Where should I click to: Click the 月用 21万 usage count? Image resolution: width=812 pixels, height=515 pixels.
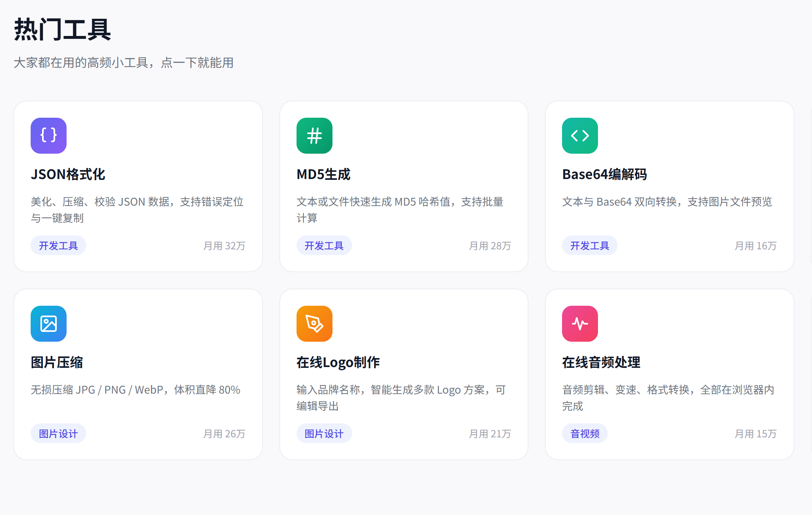[x=490, y=434]
